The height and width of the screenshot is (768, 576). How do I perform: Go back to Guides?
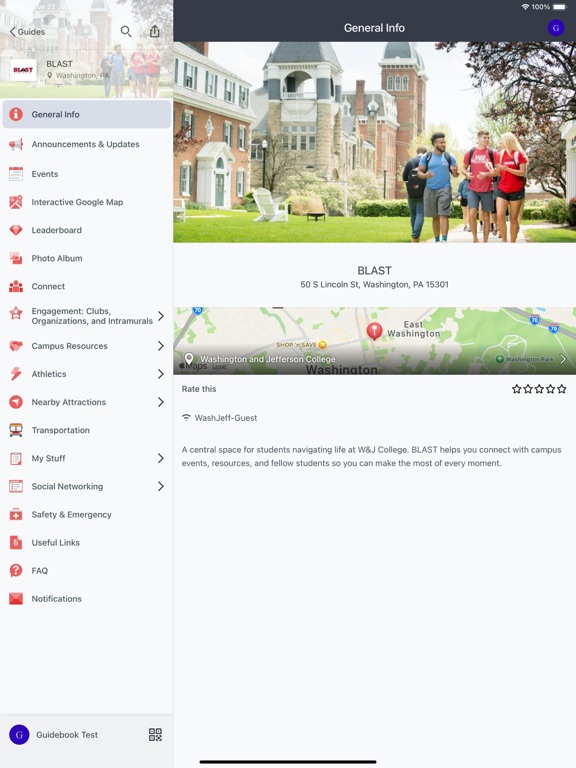click(27, 32)
